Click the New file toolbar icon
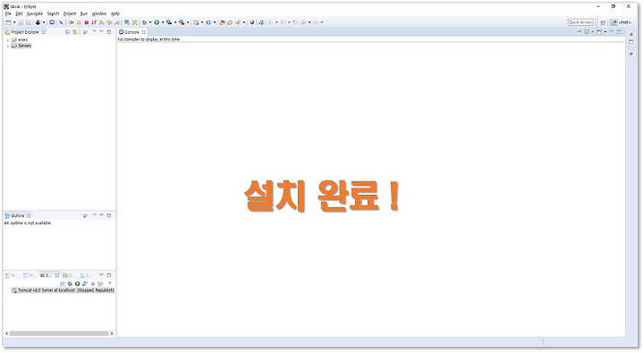This screenshot has width=644, height=353. point(8,22)
